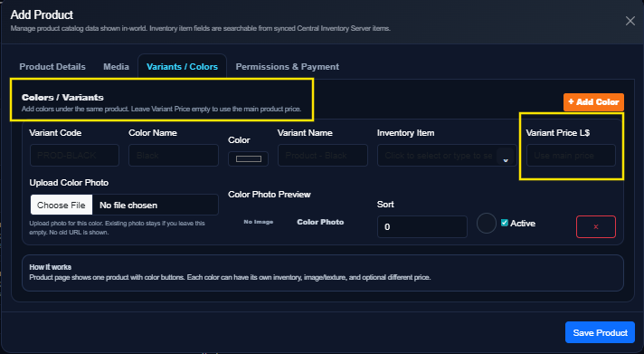This screenshot has height=354, width=644.
Task: Click the + Add Color button
Action: coord(593,102)
